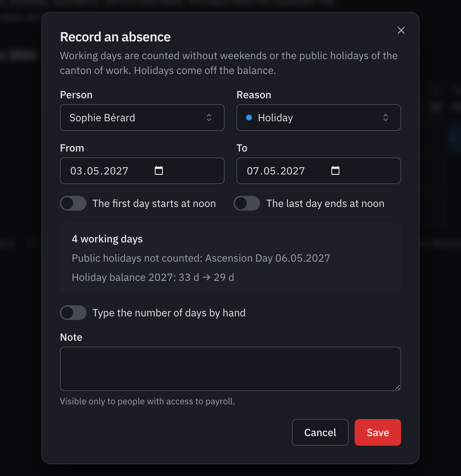Click into the Note text area
The image size is (461, 476).
(x=230, y=369)
